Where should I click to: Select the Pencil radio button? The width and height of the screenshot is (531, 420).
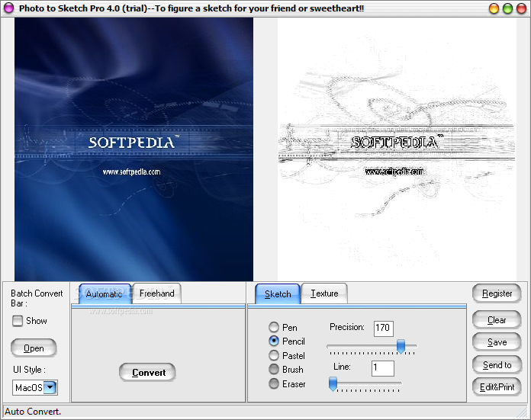pos(274,341)
